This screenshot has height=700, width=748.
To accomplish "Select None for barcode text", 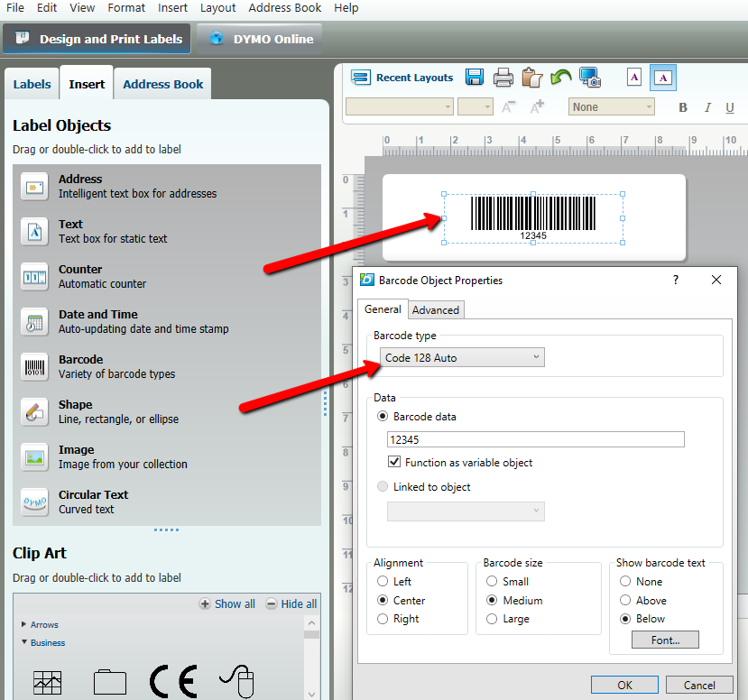I will point(625,581).
